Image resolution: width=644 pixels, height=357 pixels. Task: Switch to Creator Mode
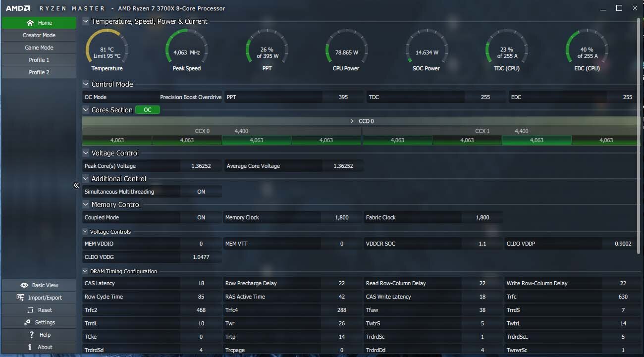pos(39,35)
